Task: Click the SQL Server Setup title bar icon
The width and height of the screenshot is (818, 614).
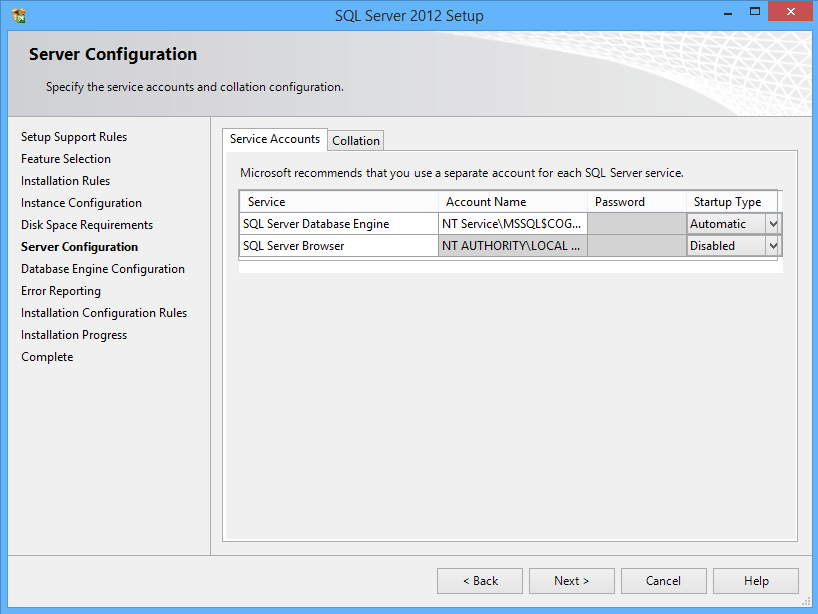Action: pyautogui.click(x=19, y=16)
